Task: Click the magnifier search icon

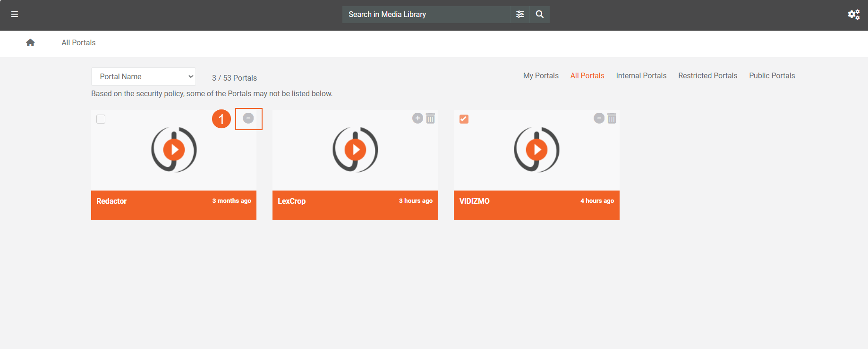Action: pyautogui.click(x=540, y=15)
